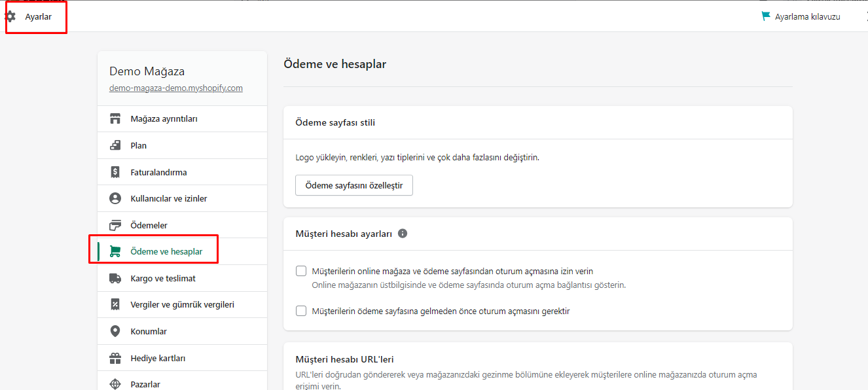Open Hediye kartları settings
The height and width of the screenshot is (390, 868).
pyautogui.click(x=182, y=358)
